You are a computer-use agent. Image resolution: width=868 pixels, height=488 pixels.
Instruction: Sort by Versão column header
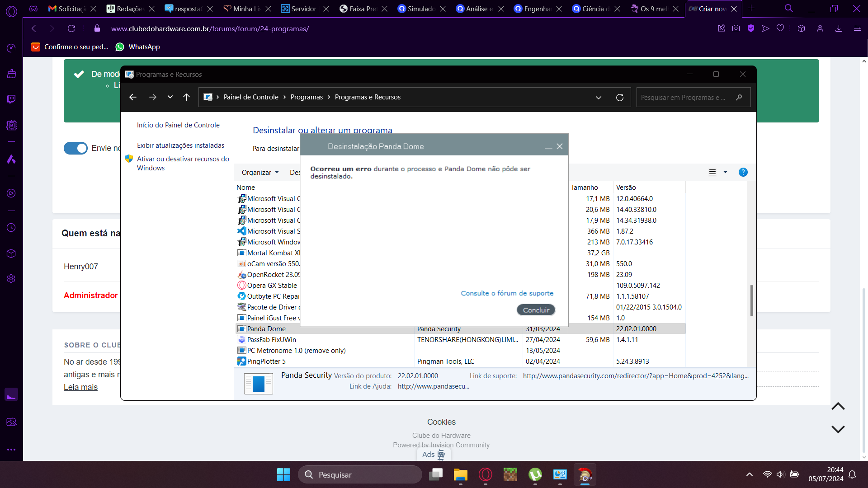(626, 188)
